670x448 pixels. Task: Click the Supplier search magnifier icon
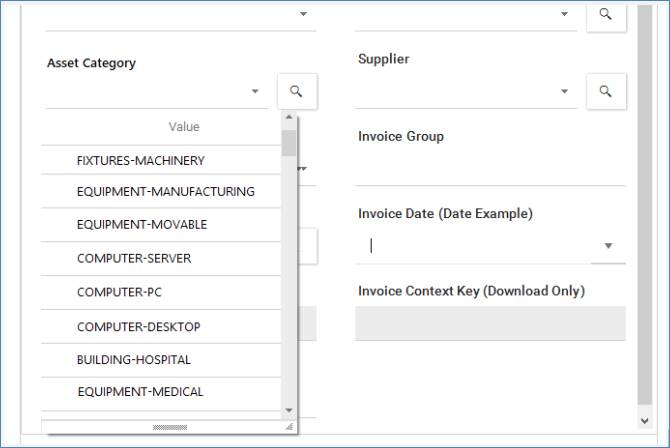tap(605, 91)
